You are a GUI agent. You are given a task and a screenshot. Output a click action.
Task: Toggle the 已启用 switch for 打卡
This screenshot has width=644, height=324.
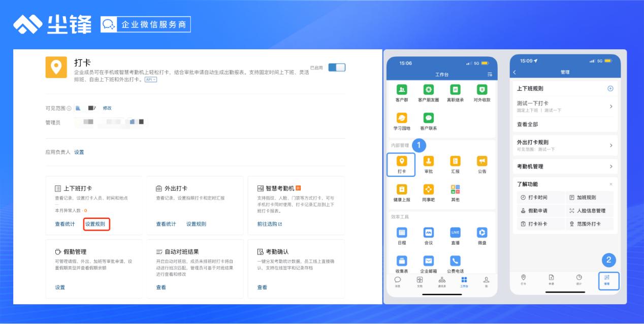click(337, 68)
